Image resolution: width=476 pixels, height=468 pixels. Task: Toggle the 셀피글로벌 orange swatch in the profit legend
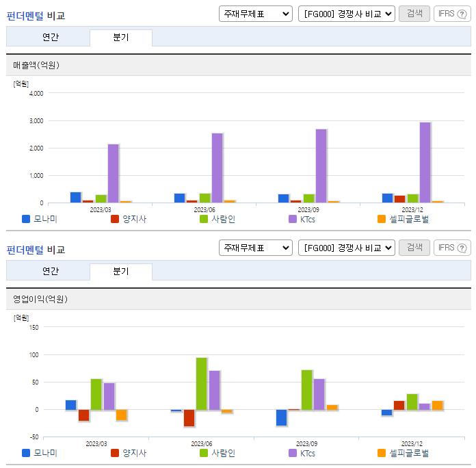point(382,453)
